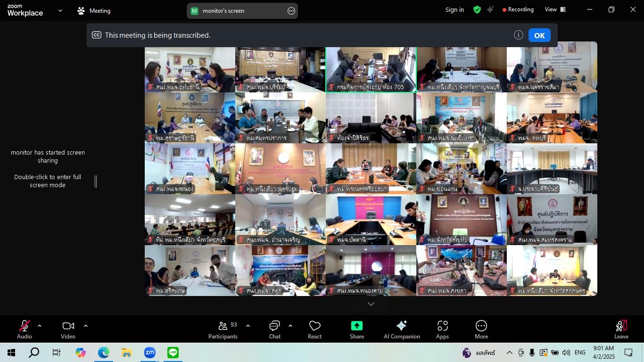Show next page of video thumbnails
This screenshot has width=644, height=362.
pyautogui.click(x=371, y=304)
